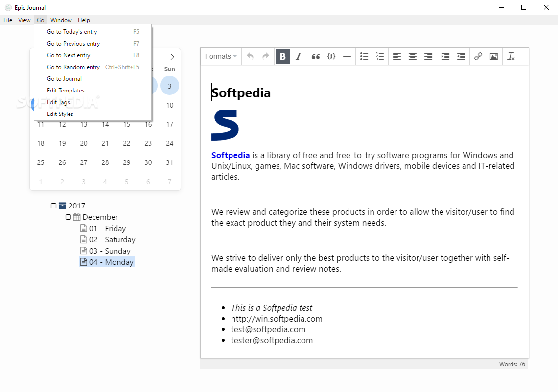Choose Go to Next entry

[x=93, y=55]
